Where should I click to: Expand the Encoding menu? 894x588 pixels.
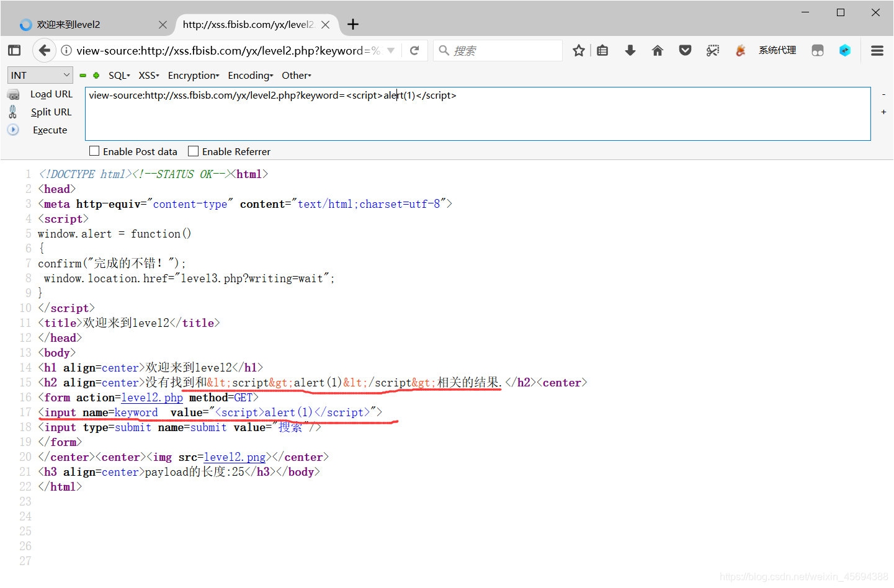(x=251, y=75)
